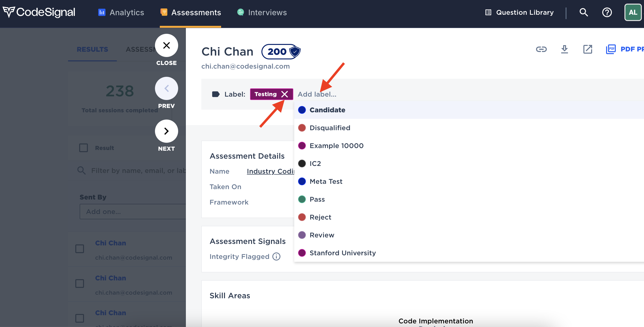Screen dimensions: 644x327
Task: Click the first Chi Chan name link
Action: (x=111, y=243)
